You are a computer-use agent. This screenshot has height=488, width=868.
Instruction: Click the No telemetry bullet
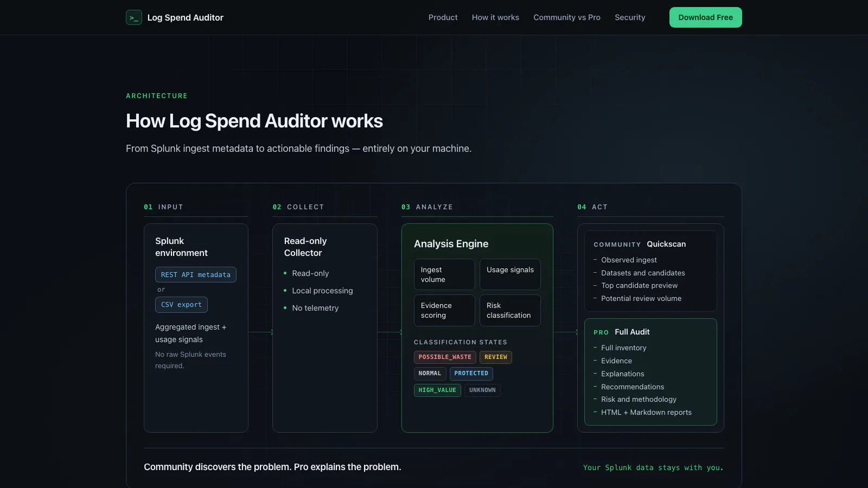[315, 308]
